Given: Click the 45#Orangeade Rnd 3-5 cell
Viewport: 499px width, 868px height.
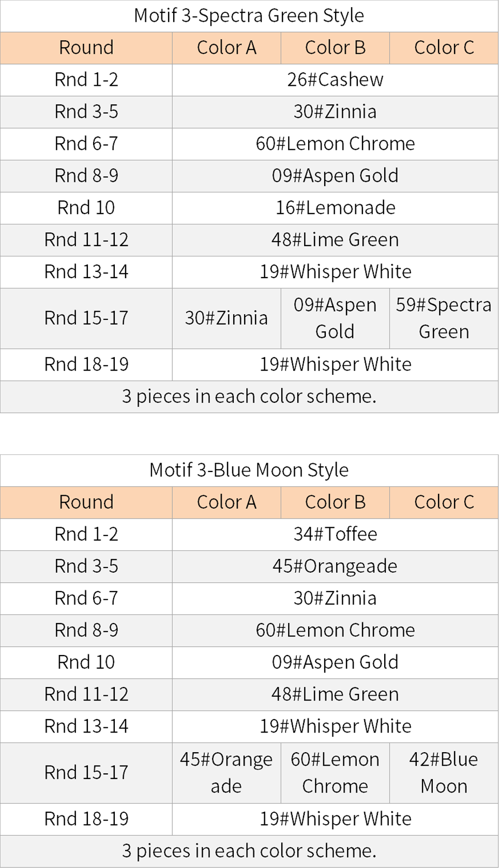Looking at the screenshot, I should pos(335,566).
